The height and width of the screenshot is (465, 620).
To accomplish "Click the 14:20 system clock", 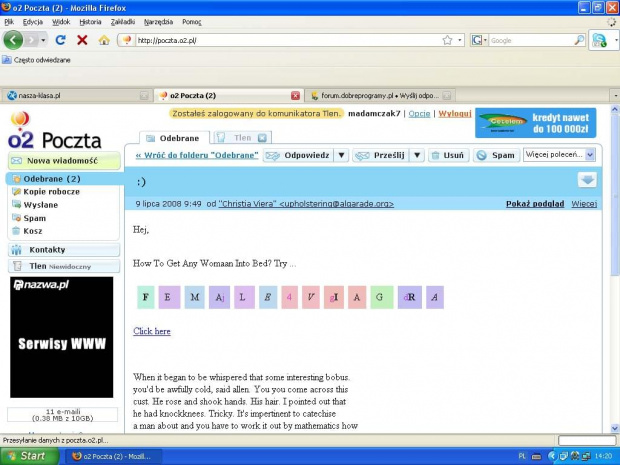I will tap(603, 456).
